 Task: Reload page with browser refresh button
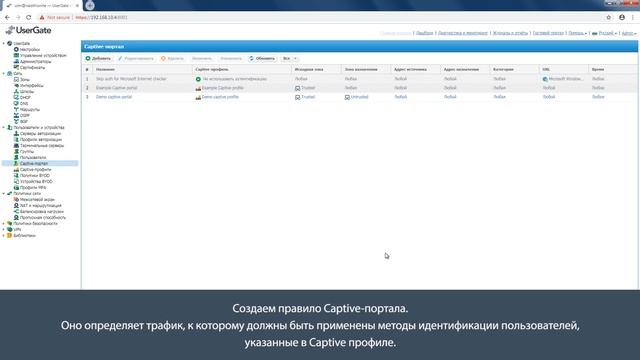(x=29, y=18)
